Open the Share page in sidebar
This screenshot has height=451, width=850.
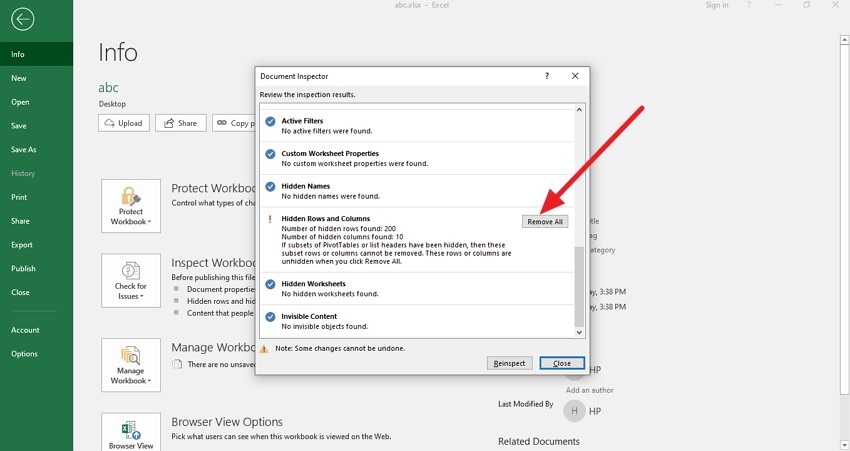(36, 221)
